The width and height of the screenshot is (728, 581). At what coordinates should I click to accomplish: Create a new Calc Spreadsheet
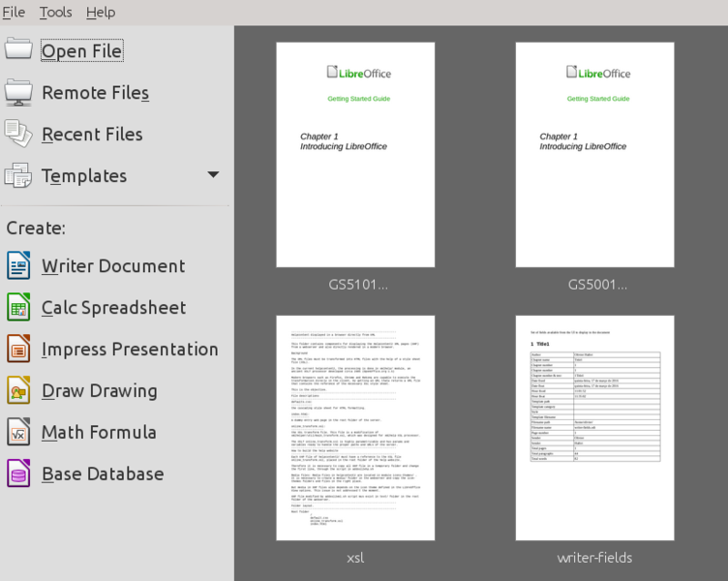114,308
